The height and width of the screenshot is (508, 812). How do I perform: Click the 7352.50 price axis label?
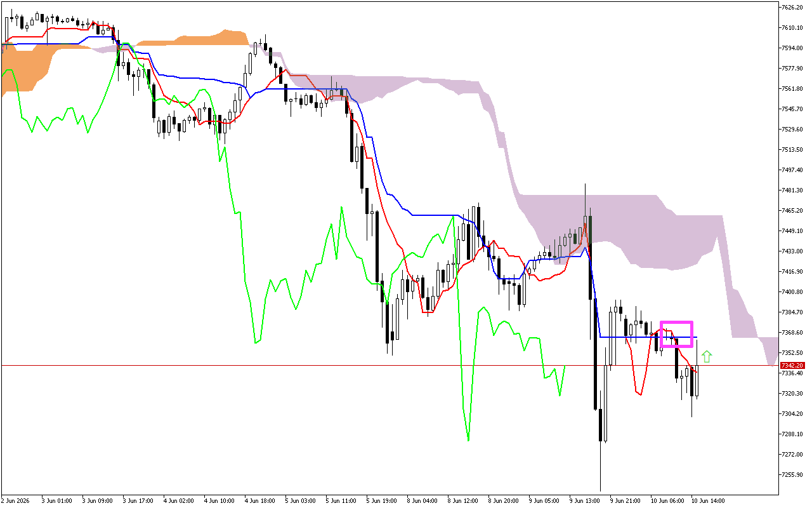coord(793,353)
